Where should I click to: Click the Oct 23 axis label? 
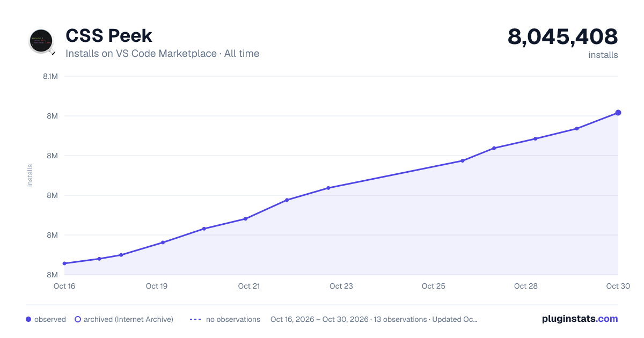(x=341, y=286)
